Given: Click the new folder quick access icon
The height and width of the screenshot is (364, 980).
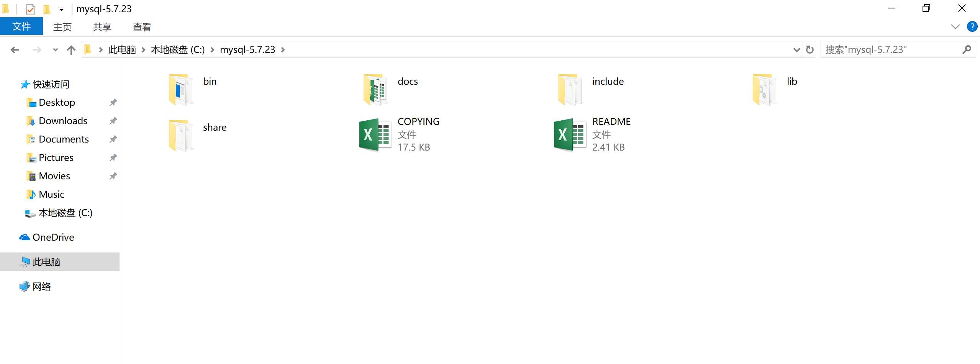Looking at the screenshot, I should point(47,9).
